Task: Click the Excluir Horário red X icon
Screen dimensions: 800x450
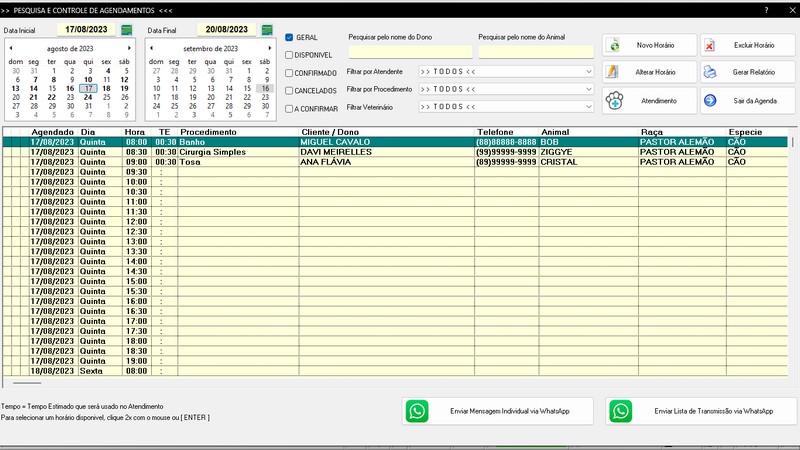Action: (709, 46)
